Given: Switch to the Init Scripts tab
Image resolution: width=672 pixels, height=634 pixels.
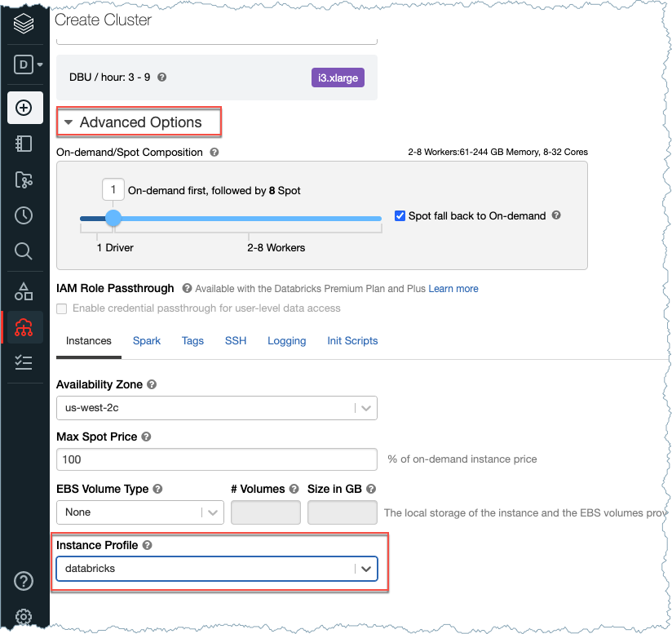Looking at the screenshot, I should click(352, 341).
